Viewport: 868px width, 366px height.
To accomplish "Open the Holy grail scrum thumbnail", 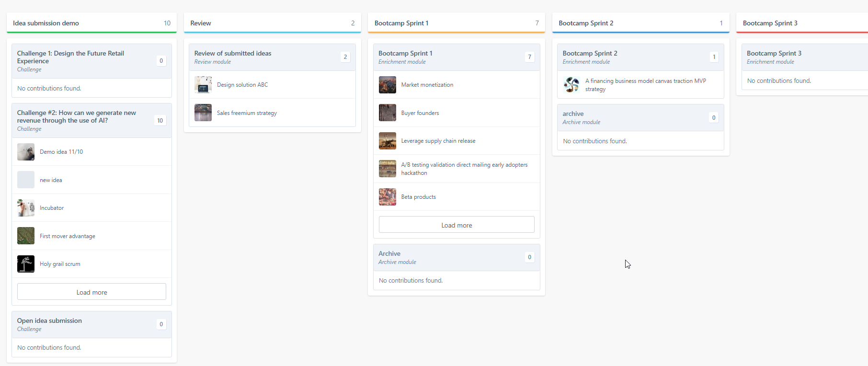I will click(x=26, y=264).
